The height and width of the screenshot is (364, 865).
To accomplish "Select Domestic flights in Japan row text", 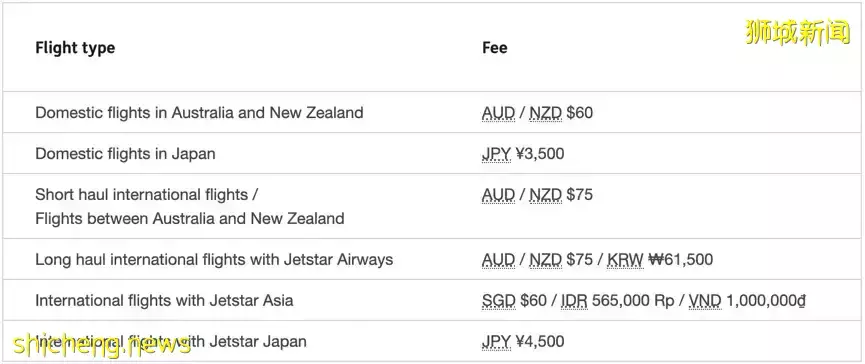I will pos(125,154).
